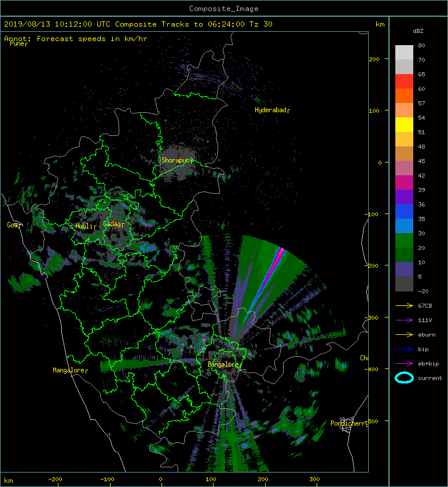The width and height of the screenshot is (448, 487).
Task: Pick the magenta 39-42 dBZ color band
Action: tap(404, 183)
